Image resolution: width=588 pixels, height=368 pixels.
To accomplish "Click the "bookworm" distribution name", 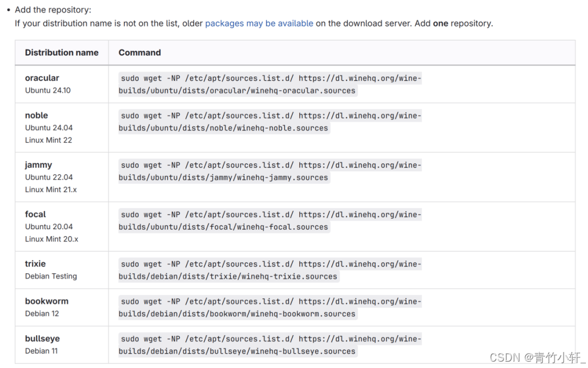I will tap(47, 301).
